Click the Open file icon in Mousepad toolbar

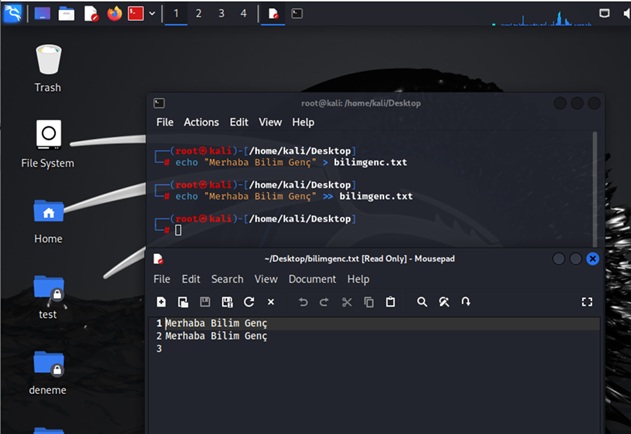[x=183, y=302]
